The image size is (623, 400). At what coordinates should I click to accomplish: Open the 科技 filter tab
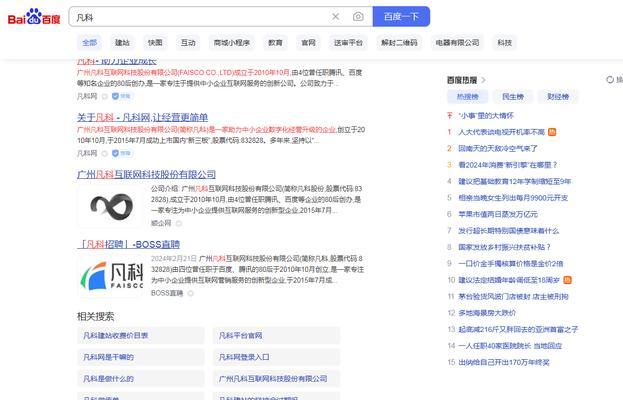505,43
